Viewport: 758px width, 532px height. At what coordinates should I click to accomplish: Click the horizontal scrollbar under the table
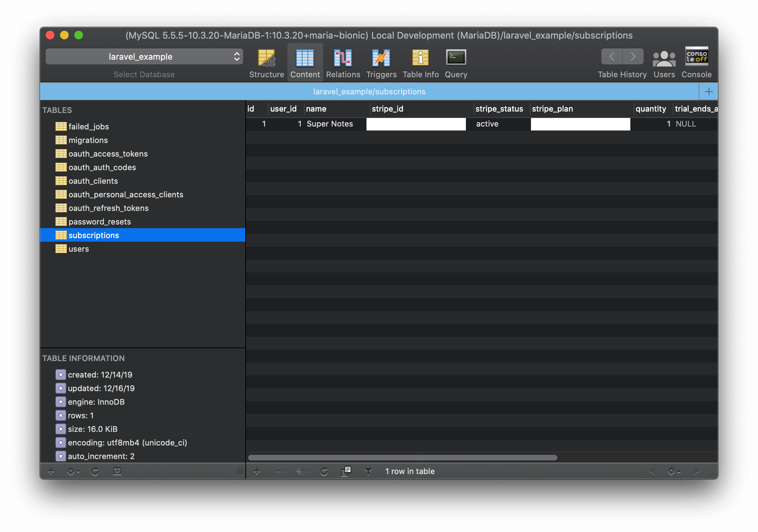[403, 458]
